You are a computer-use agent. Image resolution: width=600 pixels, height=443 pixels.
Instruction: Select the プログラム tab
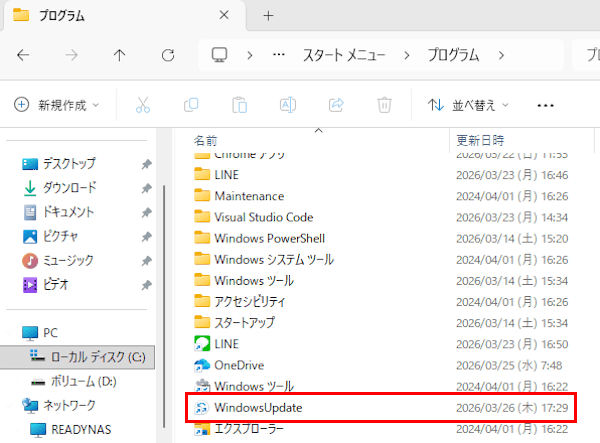coord(124,16)
